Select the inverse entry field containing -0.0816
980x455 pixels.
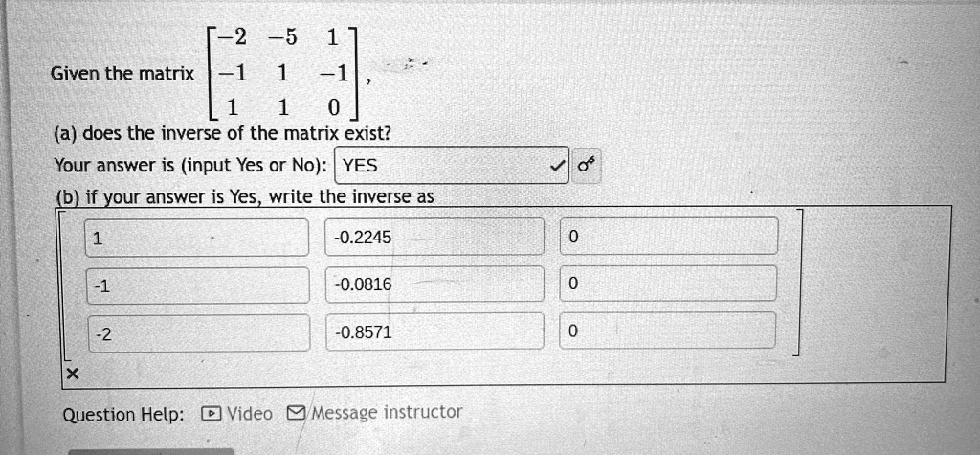point(434,284)
